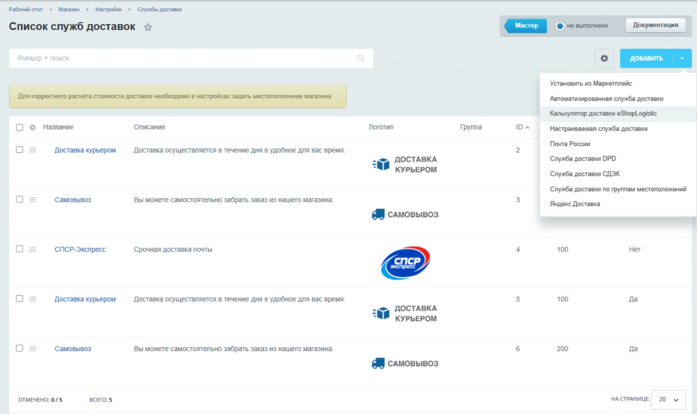Open the items per page dropdown
The height and width of the screenshot is (414, 697).
click(668, 399)
